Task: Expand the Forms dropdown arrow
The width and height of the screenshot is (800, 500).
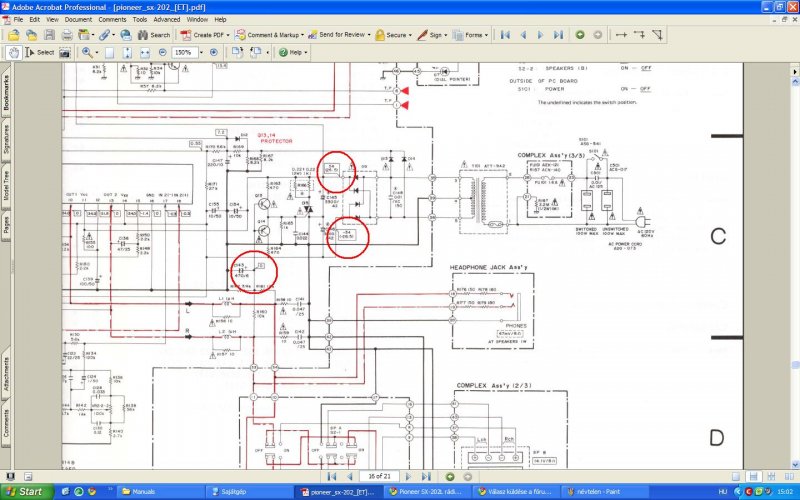Action: (x=486, y=35)
